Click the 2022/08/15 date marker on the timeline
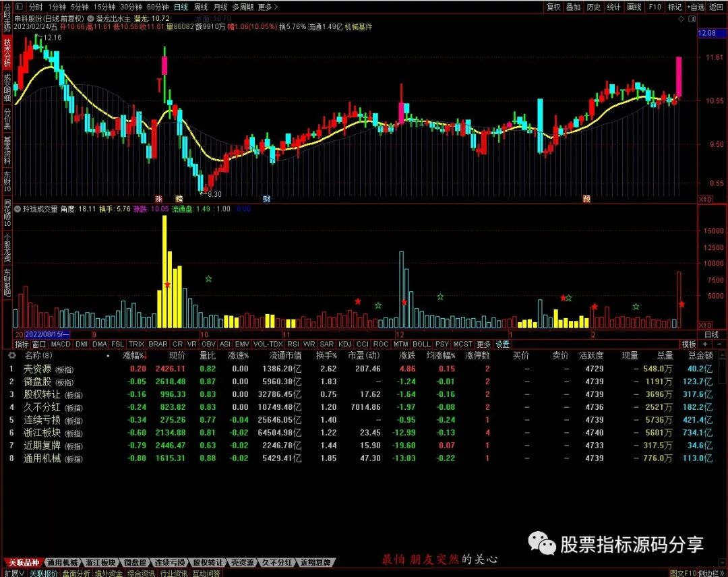 click(47, 334)
